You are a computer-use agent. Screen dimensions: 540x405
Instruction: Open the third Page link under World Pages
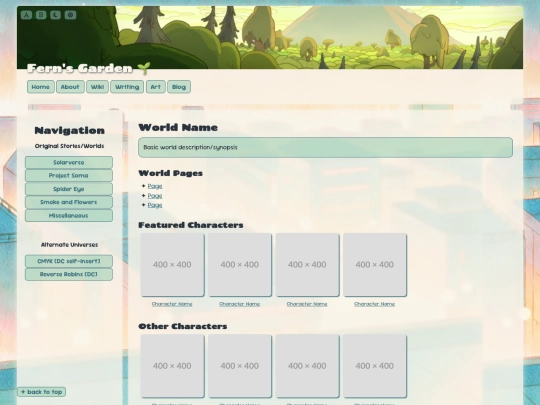point(155,205)
